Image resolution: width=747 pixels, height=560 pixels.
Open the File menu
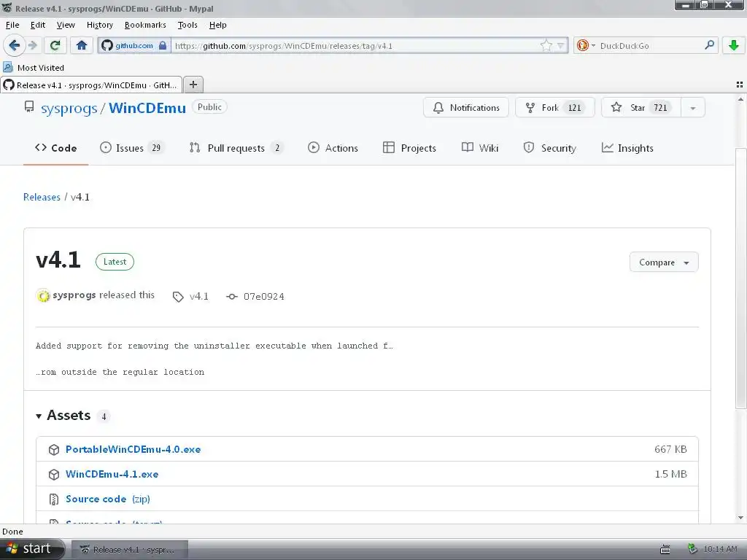tap(12, 25)
